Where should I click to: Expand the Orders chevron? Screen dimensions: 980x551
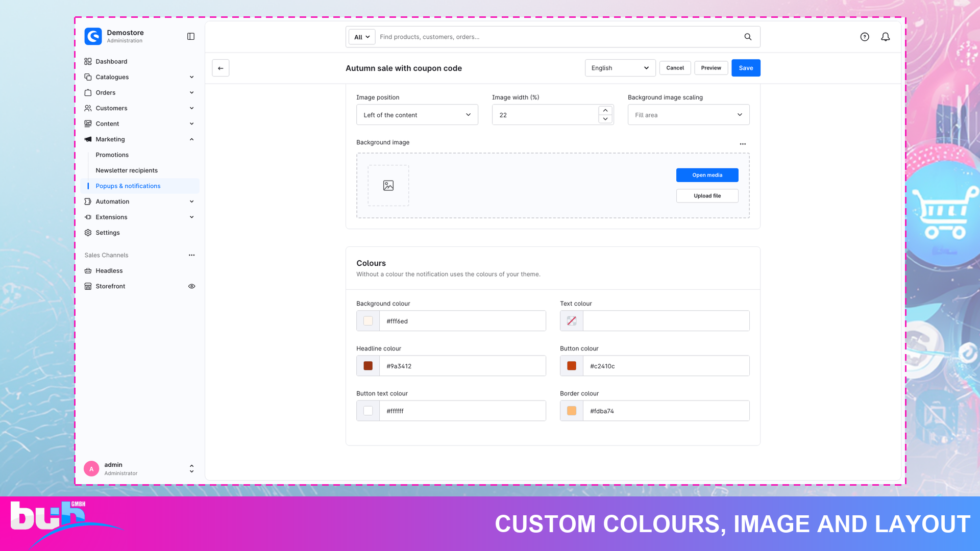[192, 92]
